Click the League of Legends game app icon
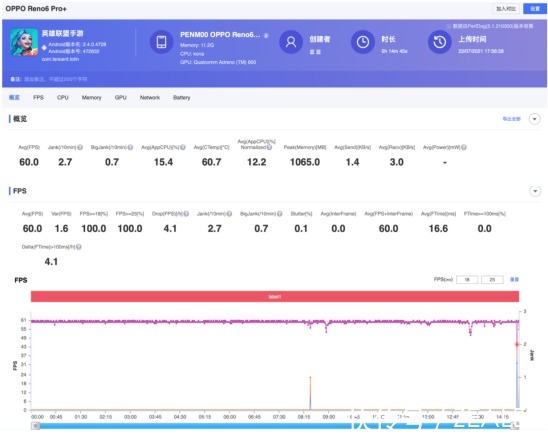The height and width of the screenshot is (438, 548). point(24,42)
